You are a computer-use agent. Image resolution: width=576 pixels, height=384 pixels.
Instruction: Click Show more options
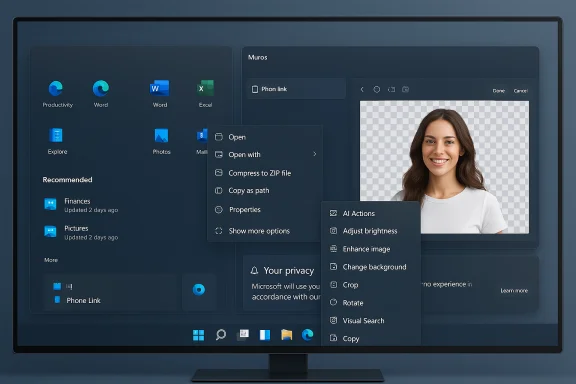tap(264, 231)
